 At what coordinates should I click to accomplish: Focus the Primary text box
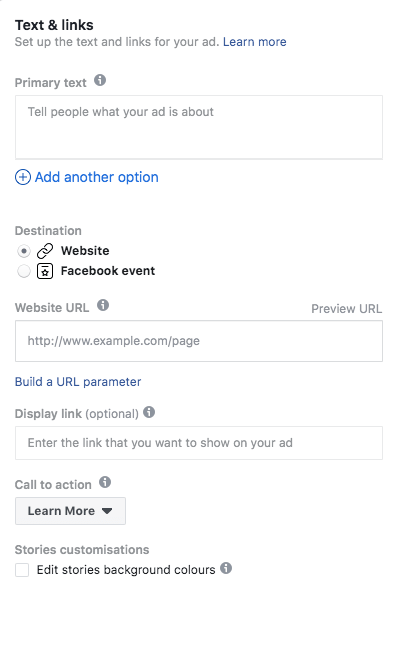(x=199, y=128)
